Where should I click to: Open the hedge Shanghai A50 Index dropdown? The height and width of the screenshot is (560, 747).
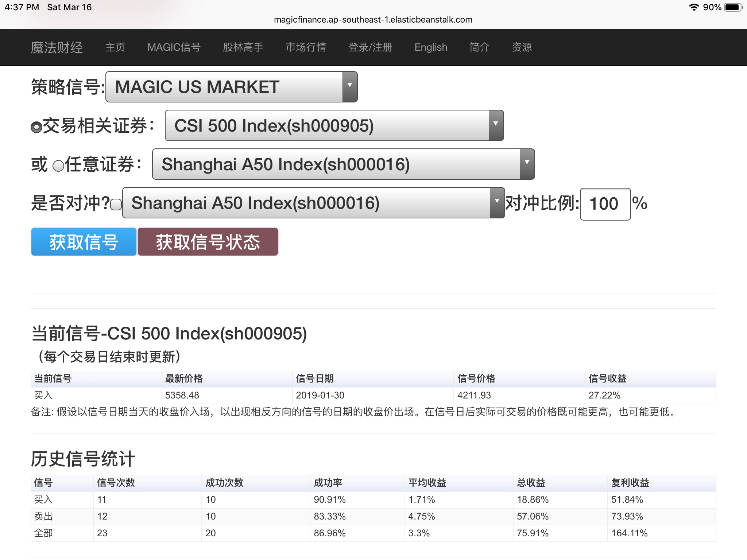click(314, 203)
